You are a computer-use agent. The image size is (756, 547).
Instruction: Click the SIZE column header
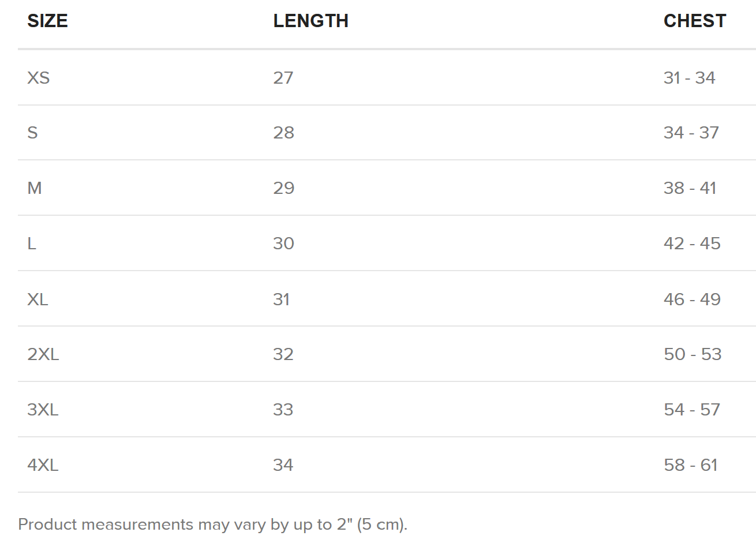point(47,21)
